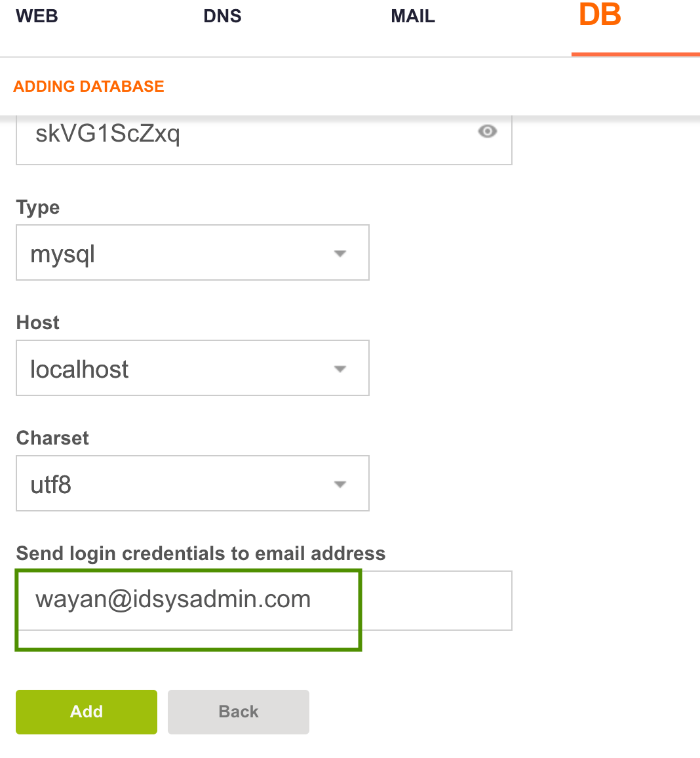Image resolution: width=700 pixels, height=758 pixels.
Task: Expand the Type dropdown arrow
Action: 340,254
